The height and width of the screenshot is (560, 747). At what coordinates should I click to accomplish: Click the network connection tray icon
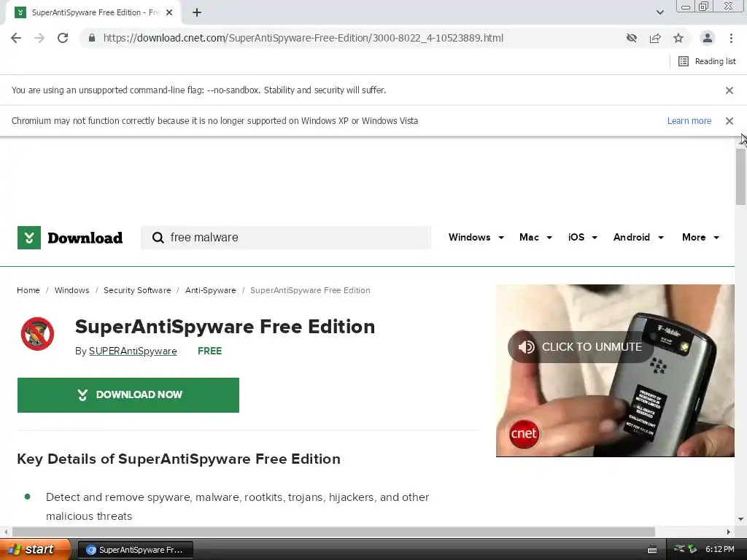tap(679, 550)
